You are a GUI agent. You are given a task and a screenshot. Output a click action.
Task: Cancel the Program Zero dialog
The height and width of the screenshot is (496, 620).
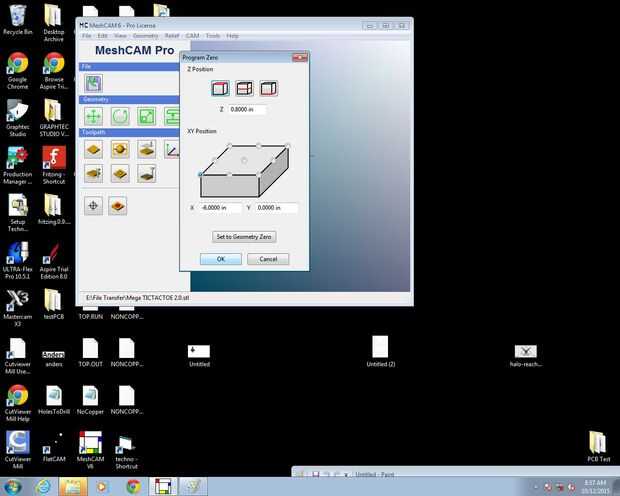tap(268, 259)
